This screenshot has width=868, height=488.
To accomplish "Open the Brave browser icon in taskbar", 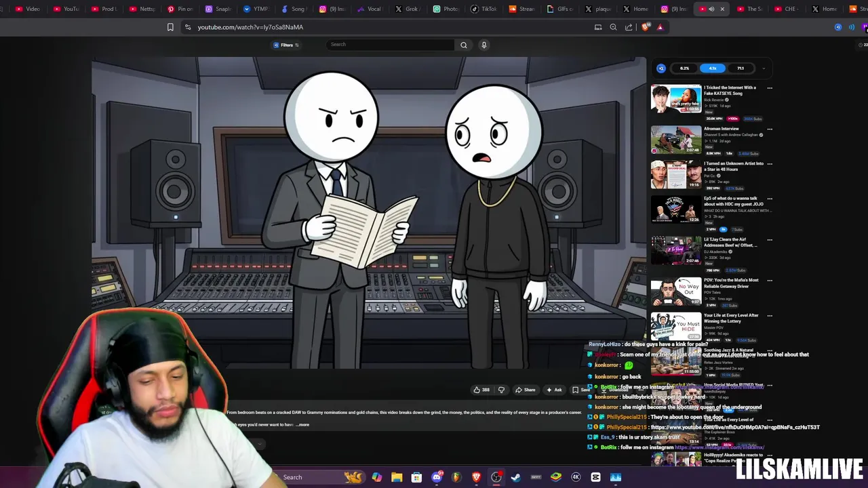I will pyautogui.click(x=476, y=477).
